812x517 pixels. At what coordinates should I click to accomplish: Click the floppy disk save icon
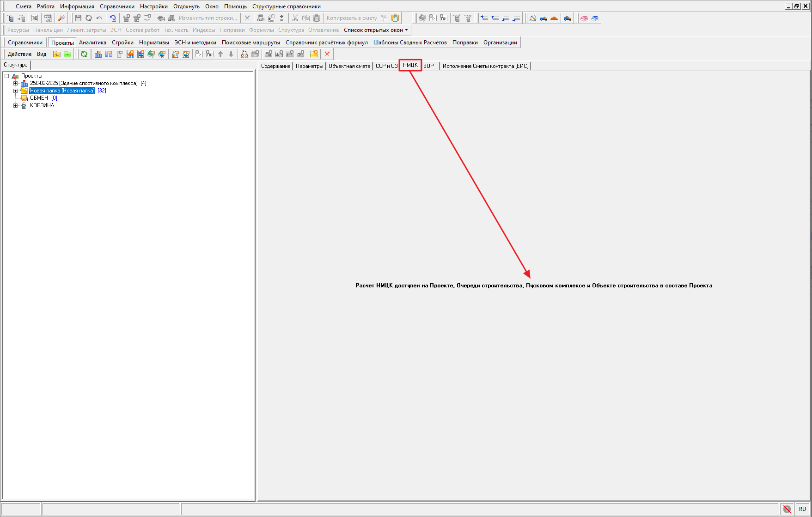pyautogui.click(x=78, y=18)
